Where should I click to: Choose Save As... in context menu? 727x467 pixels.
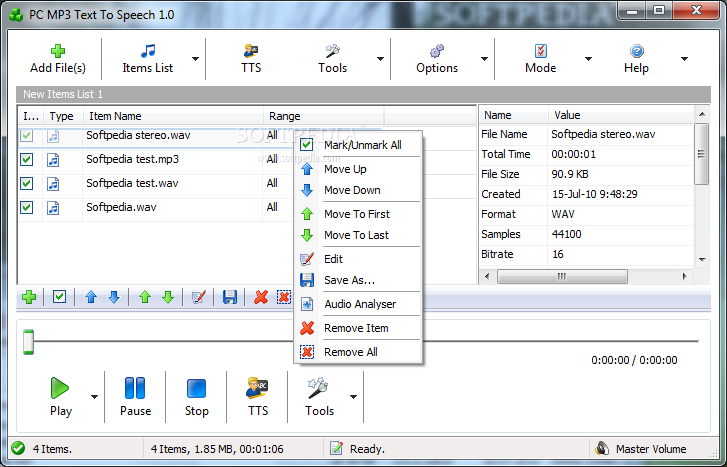(358, 280)
